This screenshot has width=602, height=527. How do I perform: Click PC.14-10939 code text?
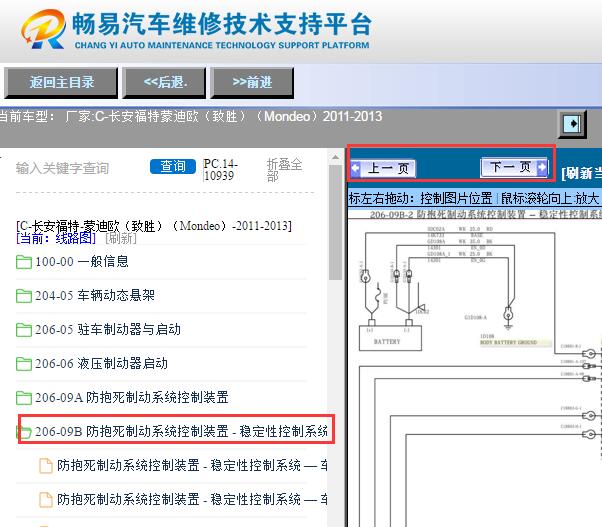click(220, 170)
